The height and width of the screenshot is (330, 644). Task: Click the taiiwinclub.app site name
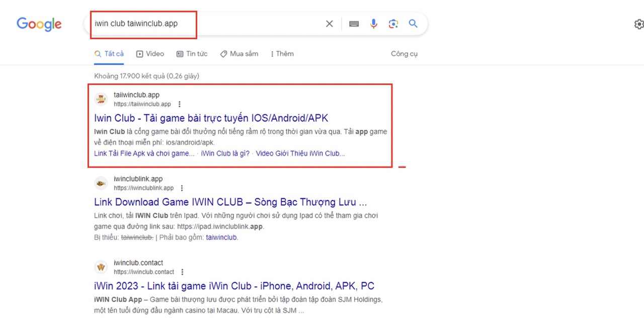click(x=136, y=95)
